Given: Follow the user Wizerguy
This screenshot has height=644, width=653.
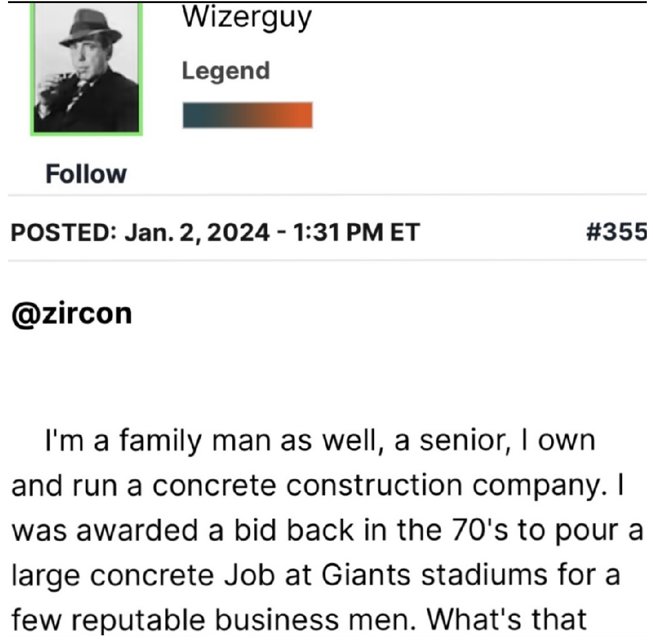Looking at the screenshot, I should (x=86, y=174).
